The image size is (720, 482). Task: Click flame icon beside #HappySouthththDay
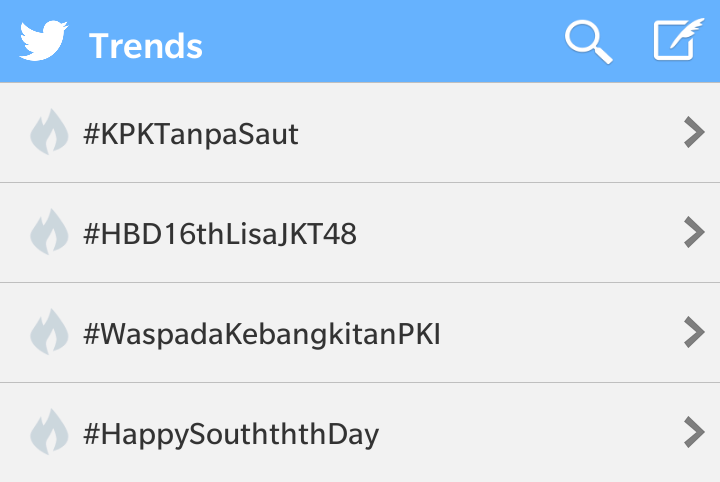49,432
